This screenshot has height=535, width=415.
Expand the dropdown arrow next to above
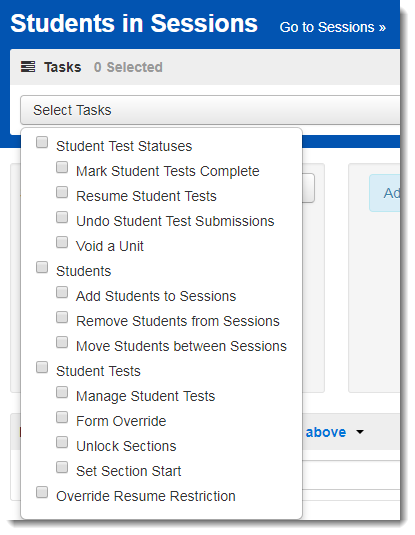click(360, 432)
